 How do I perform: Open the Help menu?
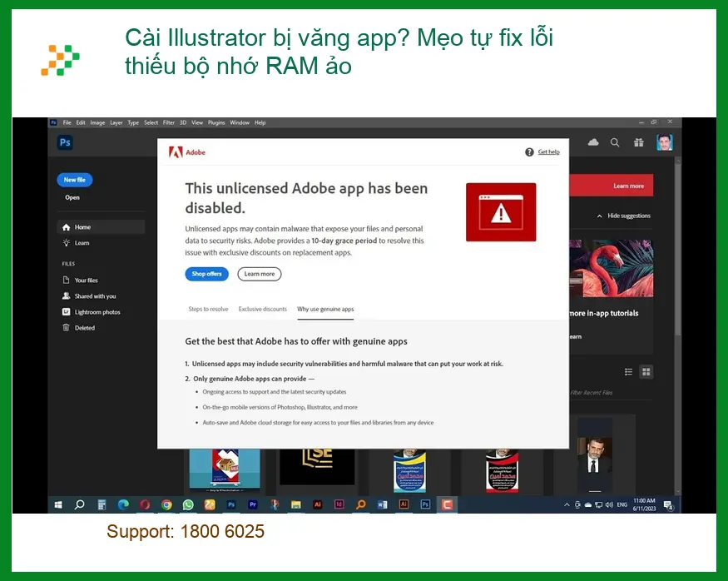click(x=260, y=122)
